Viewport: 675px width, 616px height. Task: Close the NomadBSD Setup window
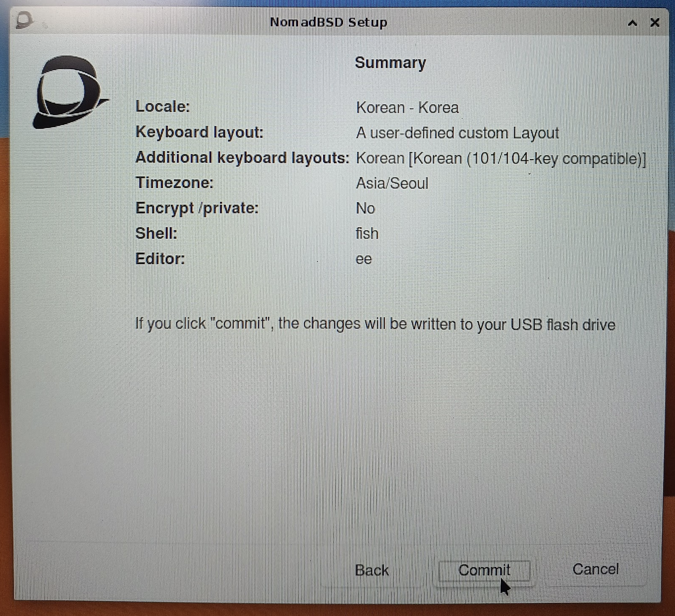tap(655, 22)
